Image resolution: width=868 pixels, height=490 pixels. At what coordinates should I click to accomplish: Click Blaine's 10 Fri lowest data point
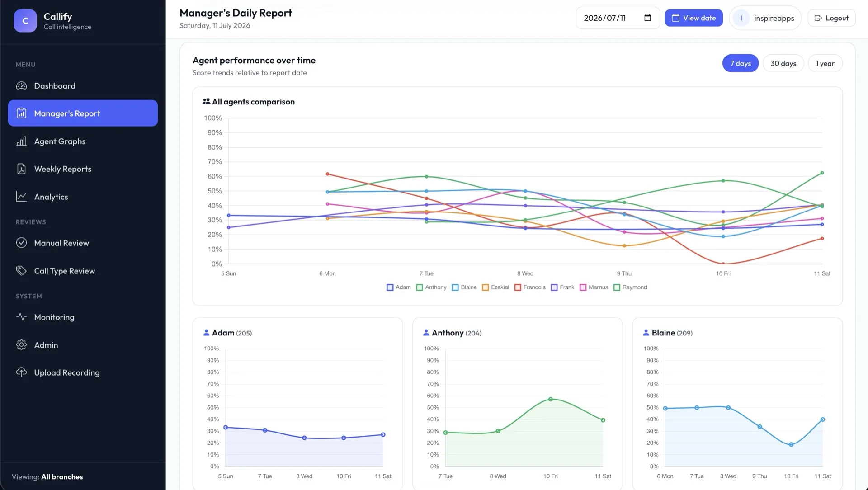pos(791,445)
